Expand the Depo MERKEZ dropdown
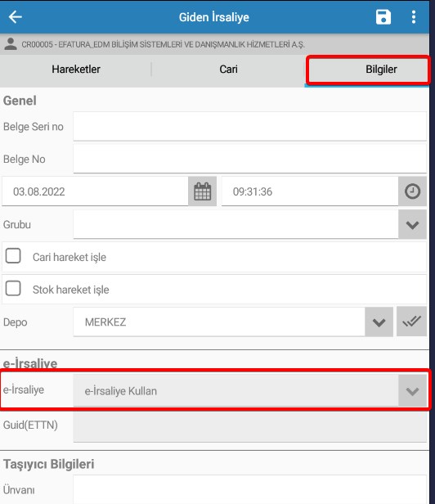The height and width of the screenshot is (504, 435). [379, 322]
